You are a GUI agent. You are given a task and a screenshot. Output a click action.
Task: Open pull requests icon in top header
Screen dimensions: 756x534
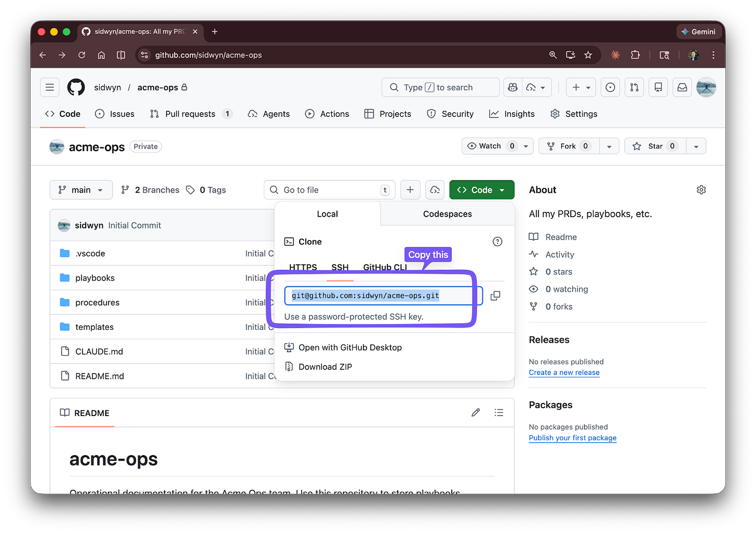coord(634,87)
